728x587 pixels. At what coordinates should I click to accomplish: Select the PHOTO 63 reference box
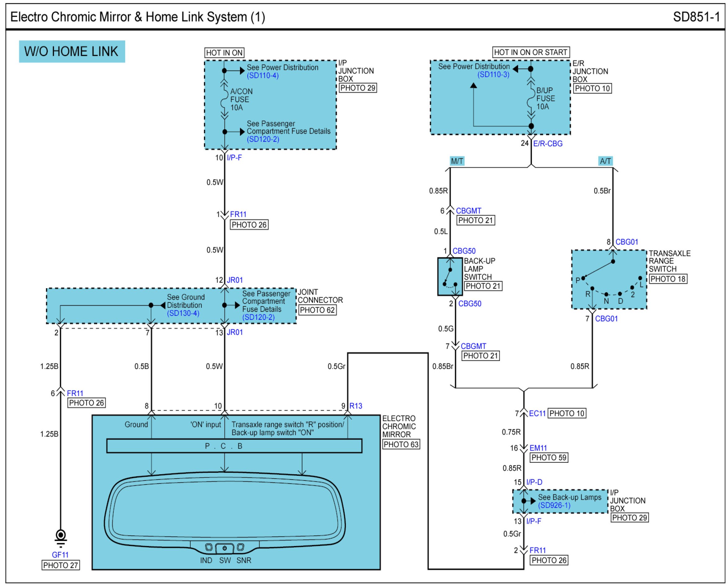pos(401,445)
